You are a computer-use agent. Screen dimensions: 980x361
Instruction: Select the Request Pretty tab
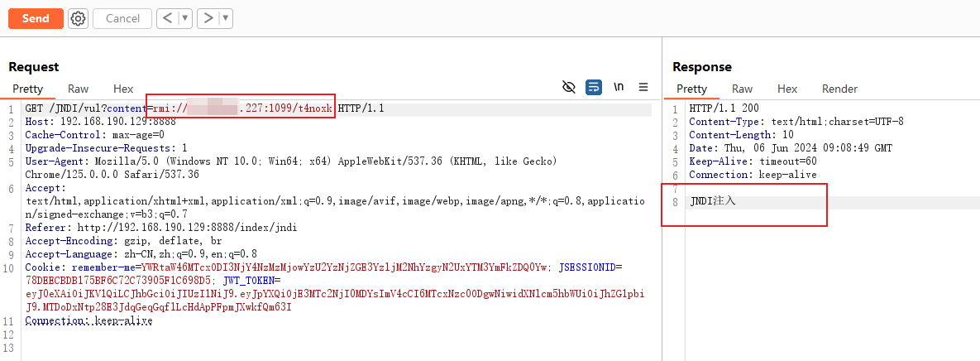click(x=27, y=89)
